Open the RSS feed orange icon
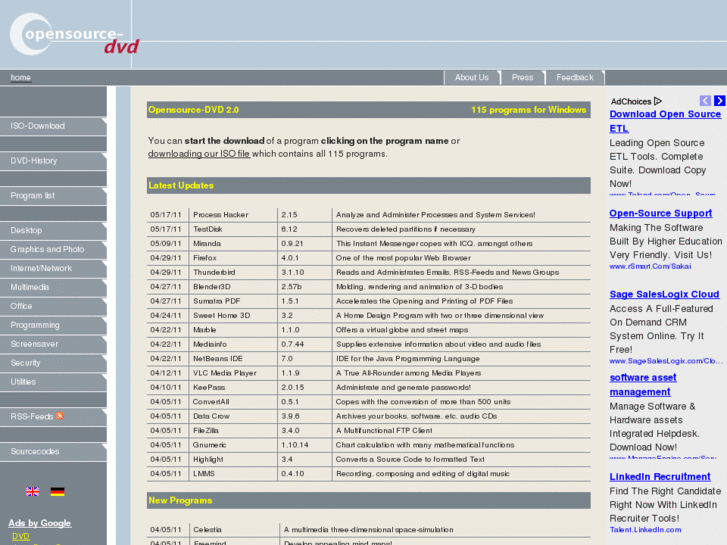The width and height of the screenshot is (727, 545). (60, 416)
